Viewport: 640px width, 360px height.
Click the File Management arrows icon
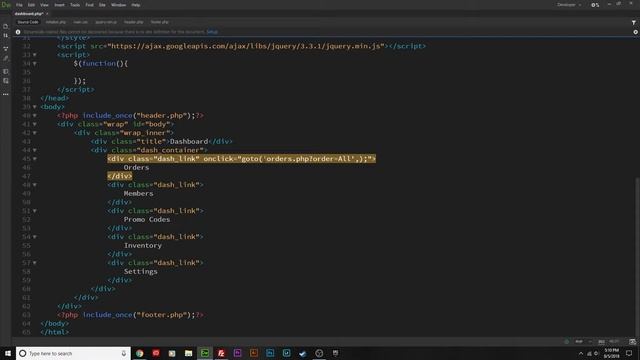(x=6, y=36)
